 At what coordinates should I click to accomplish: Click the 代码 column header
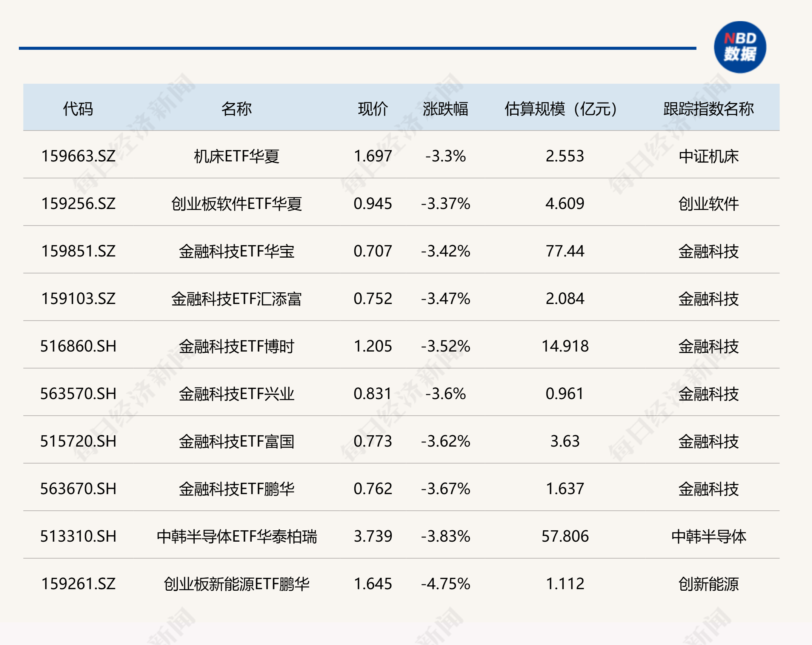[x=78, y=109]
